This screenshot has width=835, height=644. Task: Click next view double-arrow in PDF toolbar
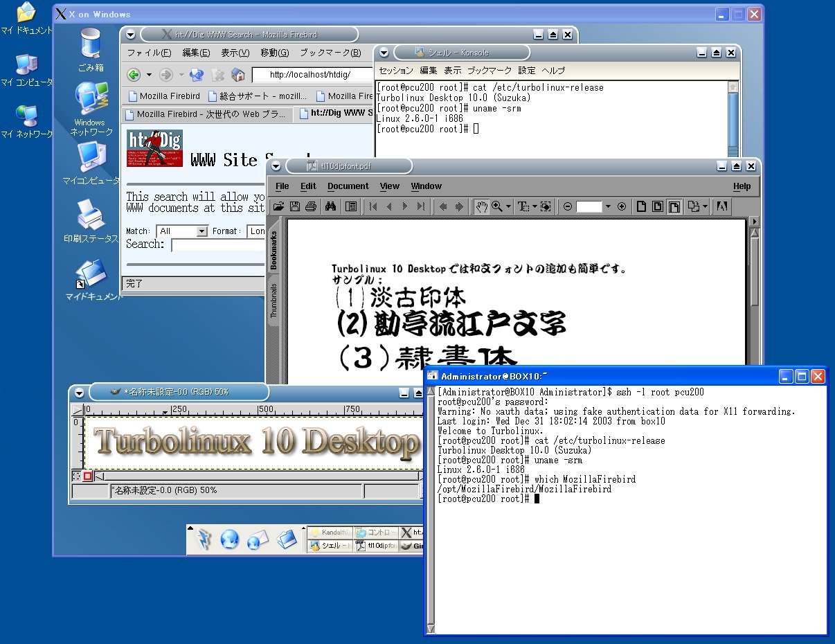(x=459, y=206)
